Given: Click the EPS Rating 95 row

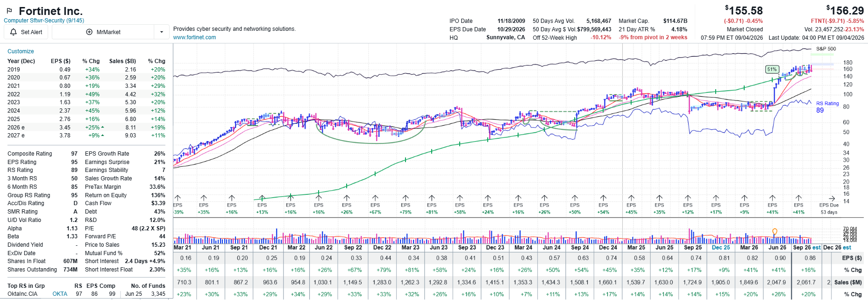Looking at the screenshot, I should tap(43, 162).
